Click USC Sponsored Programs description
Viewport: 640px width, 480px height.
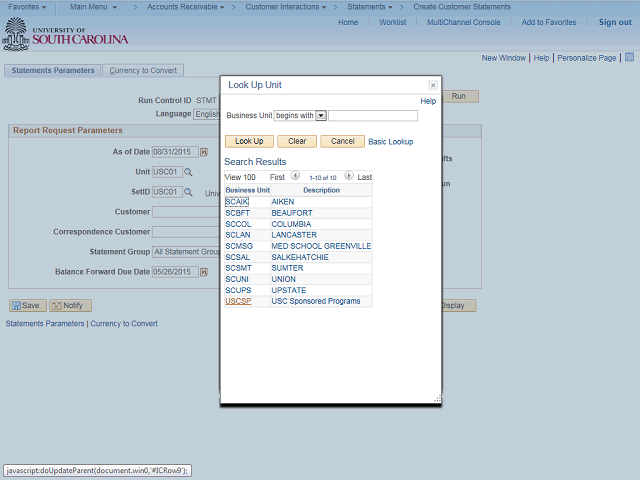pyautogui.click(x=316, y=301)
